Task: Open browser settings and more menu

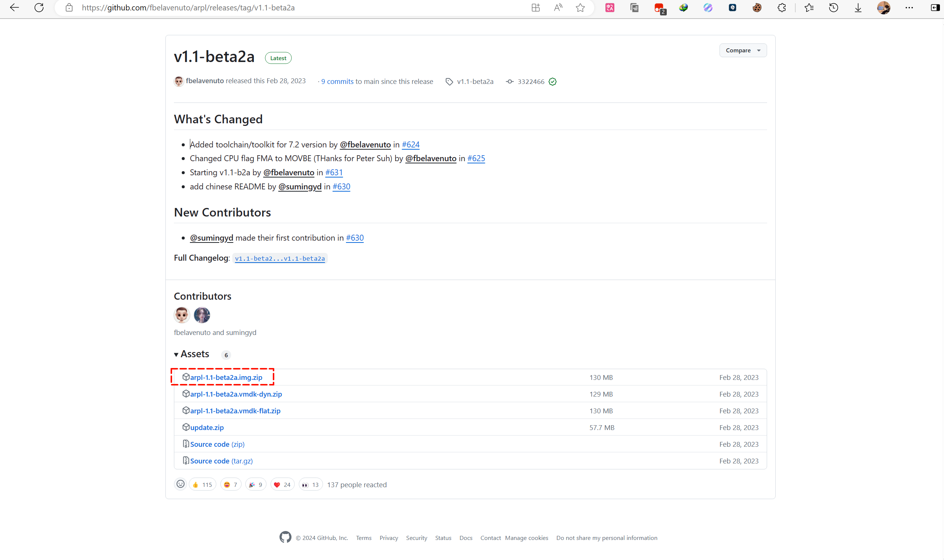Action: 909,7
